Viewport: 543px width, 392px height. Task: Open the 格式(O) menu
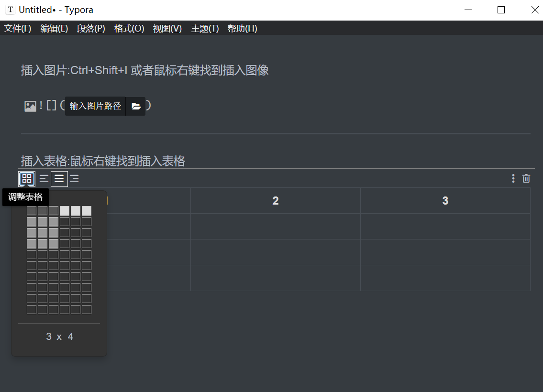129,28
